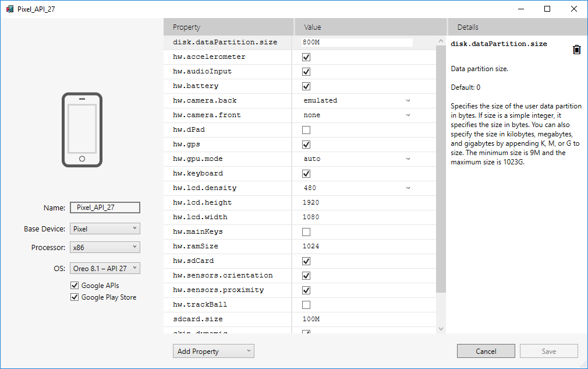
Task: Enable the hw.dPad checkbox
Action: [x=306, y=130]
